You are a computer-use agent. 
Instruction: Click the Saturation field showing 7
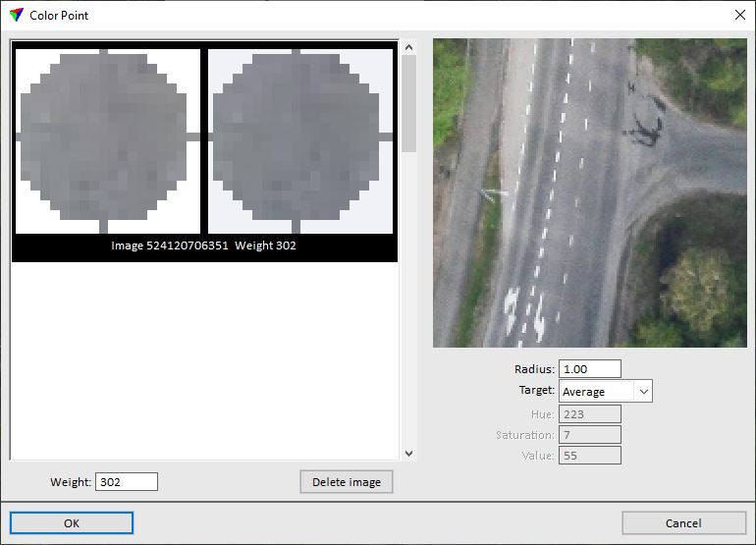coord(589,435)
